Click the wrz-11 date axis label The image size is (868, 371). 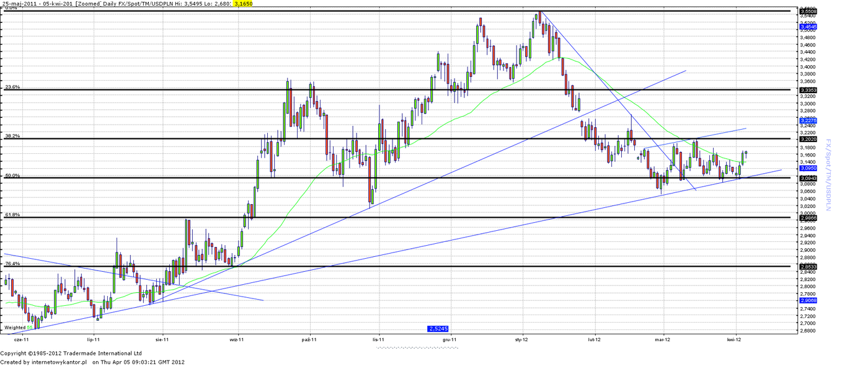coord(236,340)
